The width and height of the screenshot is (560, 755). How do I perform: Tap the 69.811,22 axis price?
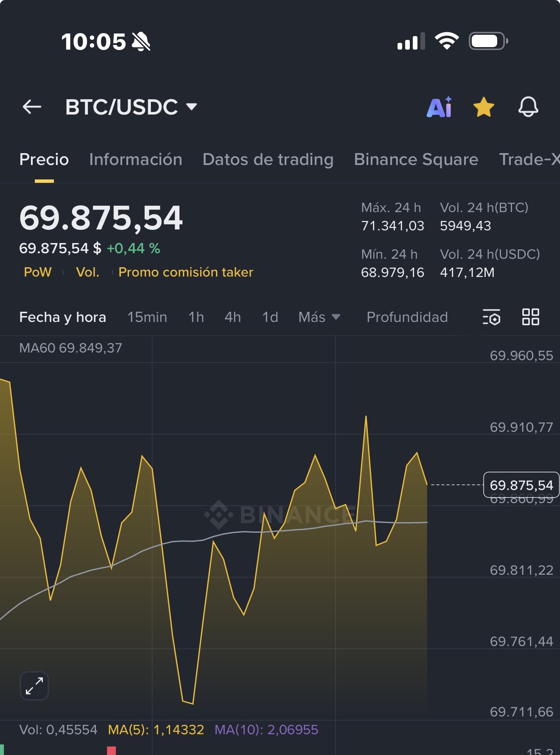tap(521, 570)
